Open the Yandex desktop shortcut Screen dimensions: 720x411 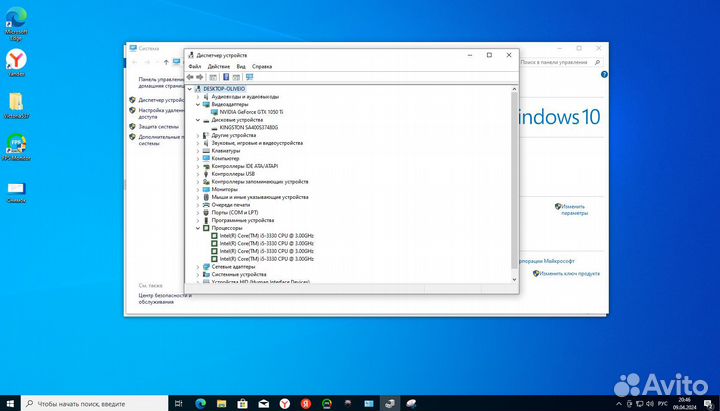point(16,63)
